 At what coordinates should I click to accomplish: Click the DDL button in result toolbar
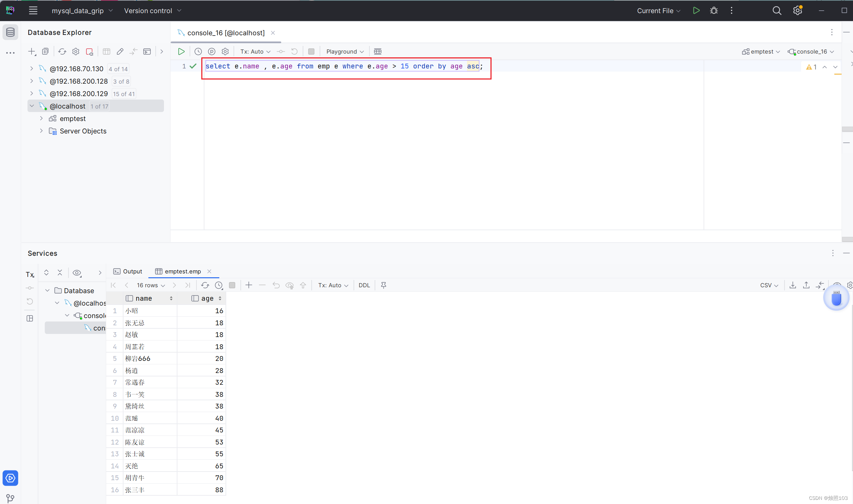[x=364, y=285]
